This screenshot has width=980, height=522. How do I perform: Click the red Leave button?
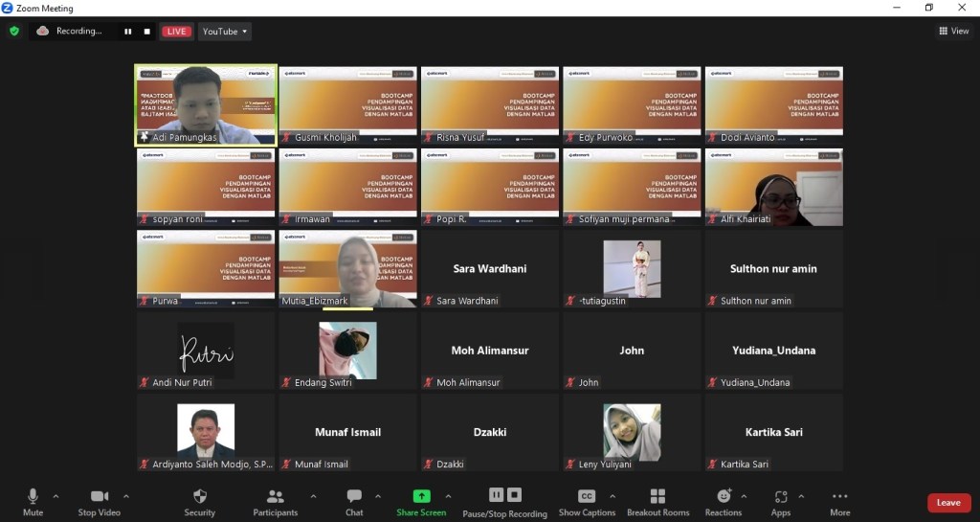pos(947,503)
